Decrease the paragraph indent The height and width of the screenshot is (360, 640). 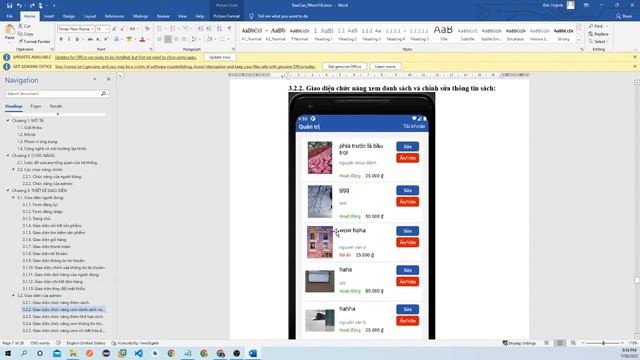pos(200,29)
